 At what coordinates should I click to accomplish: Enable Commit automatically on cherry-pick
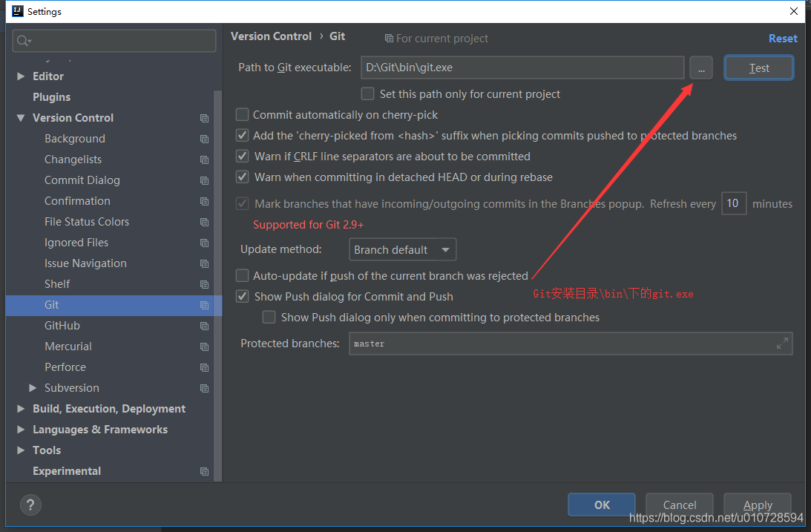coord(242,114)
